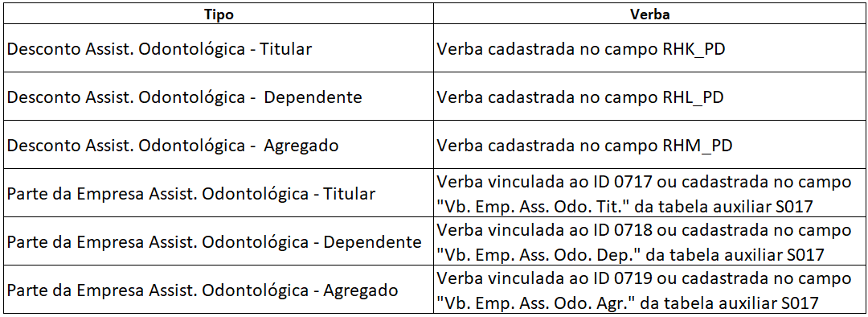Click the cell mentioning RHK_PD
This screenshot has width=868, height=317.
click(x=650, y=47)
